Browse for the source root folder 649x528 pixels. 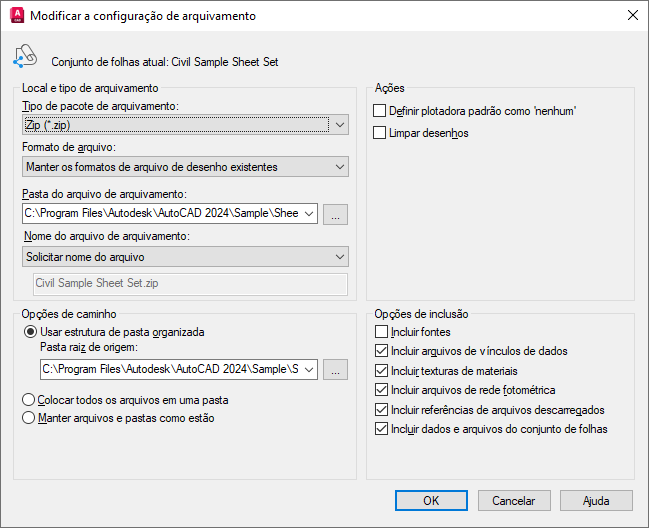336,370
